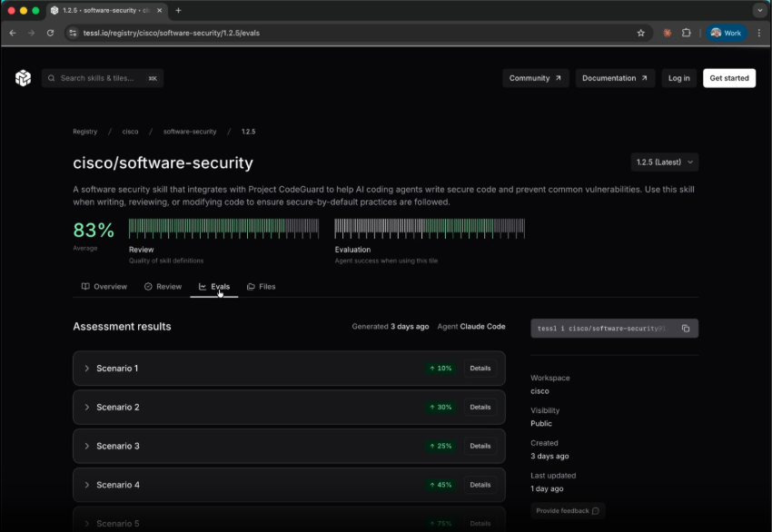Click the Get started button
Viewport: 772px width, 532px height.
tap(728, 78)
